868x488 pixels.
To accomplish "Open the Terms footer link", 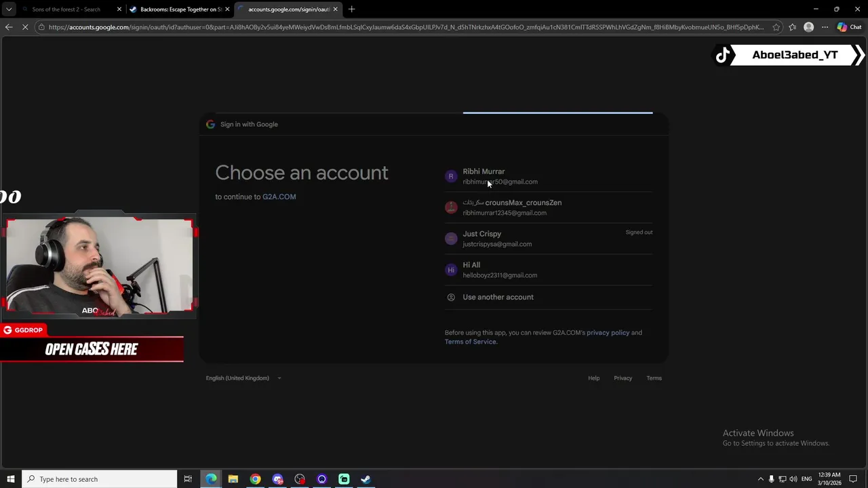I will (x=654, y=378).
